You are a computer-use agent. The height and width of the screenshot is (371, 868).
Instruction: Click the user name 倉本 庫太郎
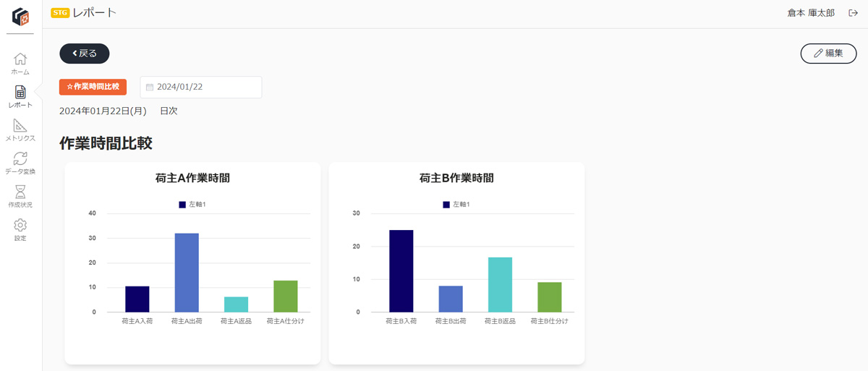tap(811, 13)
